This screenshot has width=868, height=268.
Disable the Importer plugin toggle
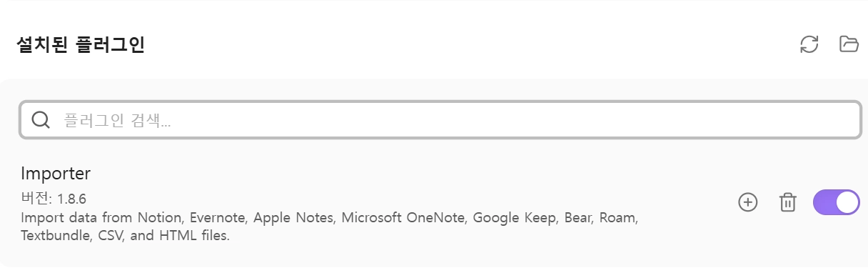(837, 202)
